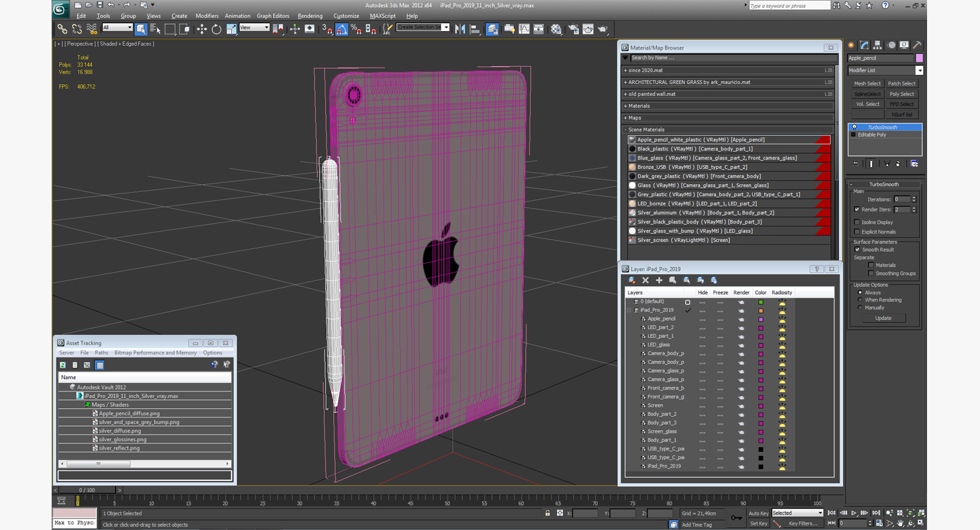
Task: Switch to Modify command panel tab
Action: tap(864, 45)
